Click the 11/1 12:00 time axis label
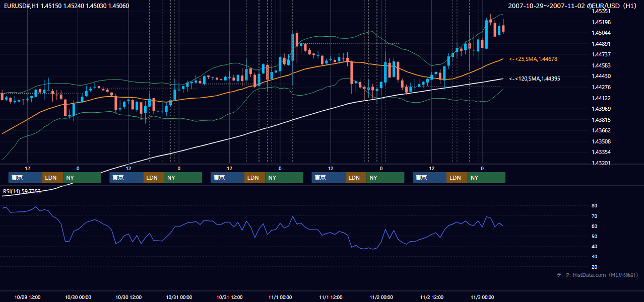The width and height of the screenshot is (644, 302). tap(331, 297)
